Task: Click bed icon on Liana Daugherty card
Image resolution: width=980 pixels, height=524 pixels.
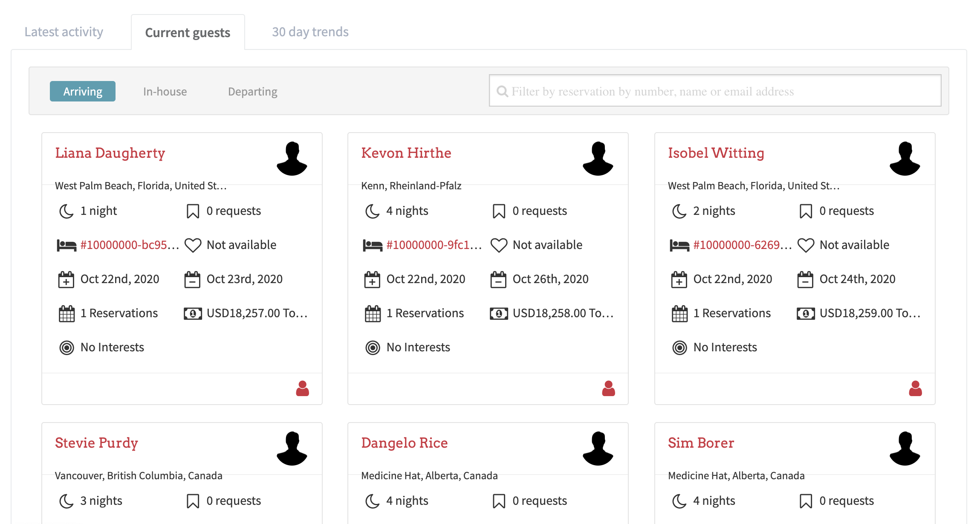Action: click(x=66, y=245)
